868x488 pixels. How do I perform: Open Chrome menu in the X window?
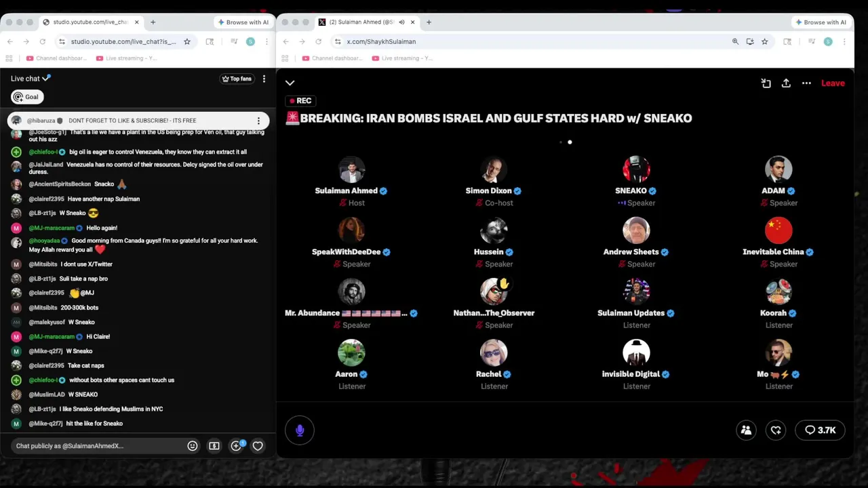coord(844,41)
